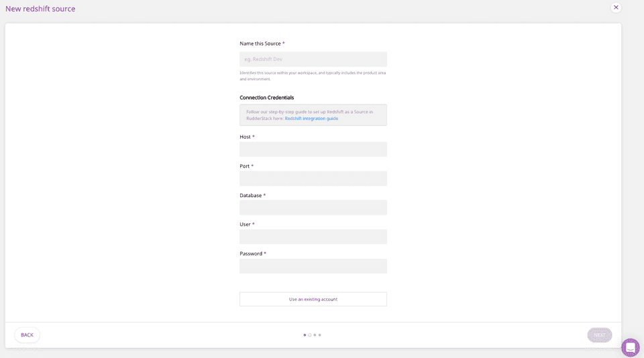Jump to the third step indicator dot

(315, 335)
